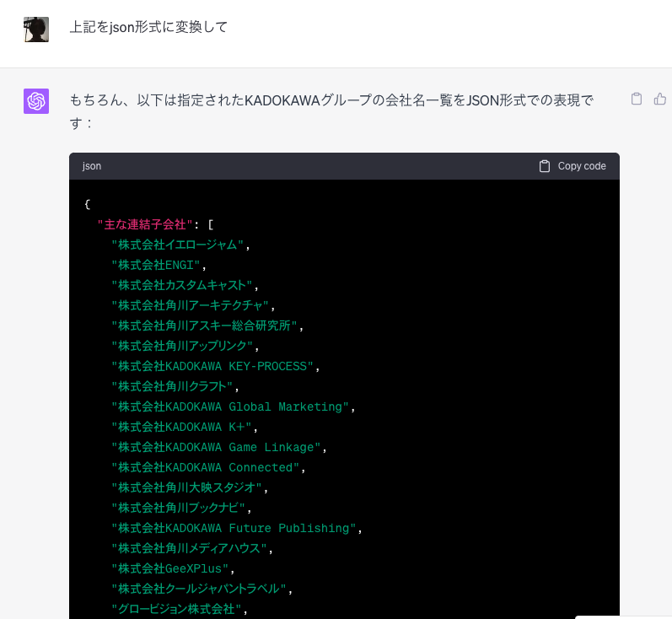Click the line "株式会社クールジャパントラベル"
The width and height of the screenshot is (672, 619).
(199, 589)
